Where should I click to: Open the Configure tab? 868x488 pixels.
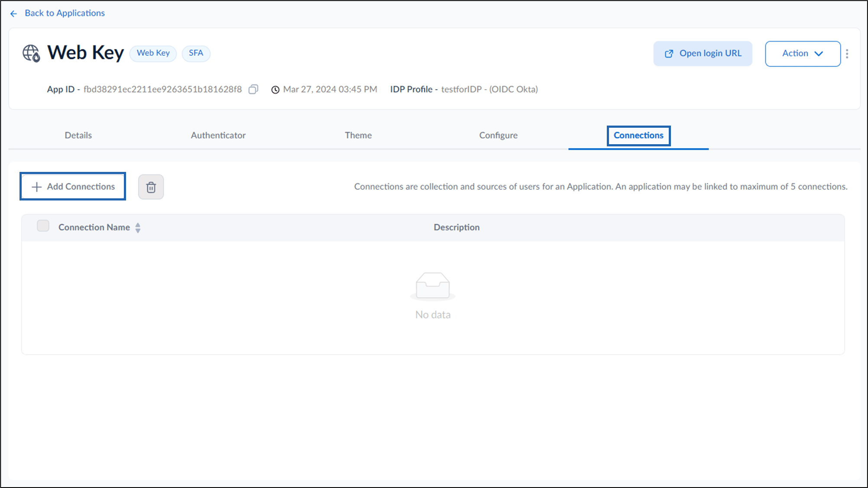coord(498,135)
